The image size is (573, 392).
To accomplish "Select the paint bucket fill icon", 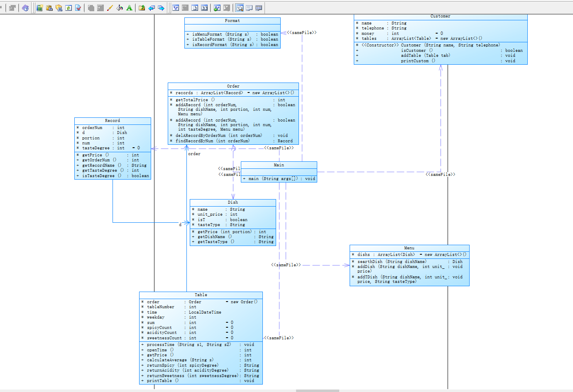I will [x=120, y=8].
